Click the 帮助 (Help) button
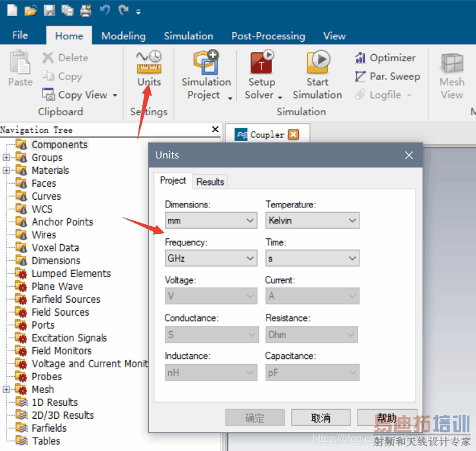This screenshot has height=451, width=476. coord(386,417)
